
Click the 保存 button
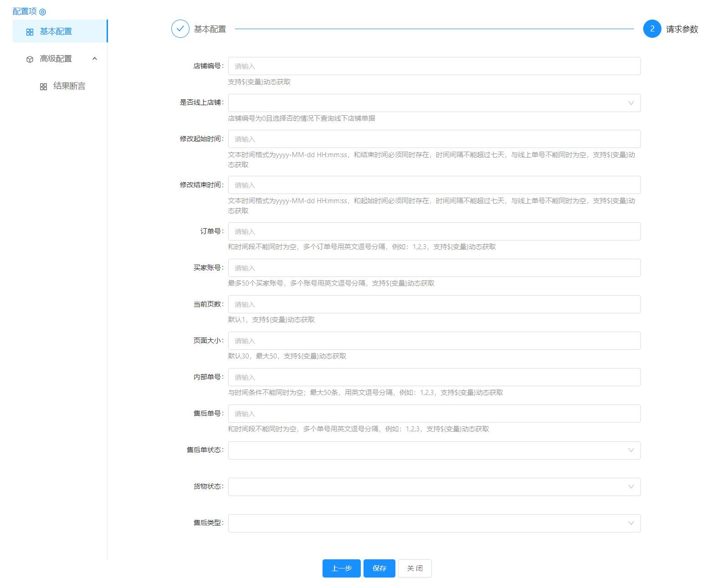[379, 568]
